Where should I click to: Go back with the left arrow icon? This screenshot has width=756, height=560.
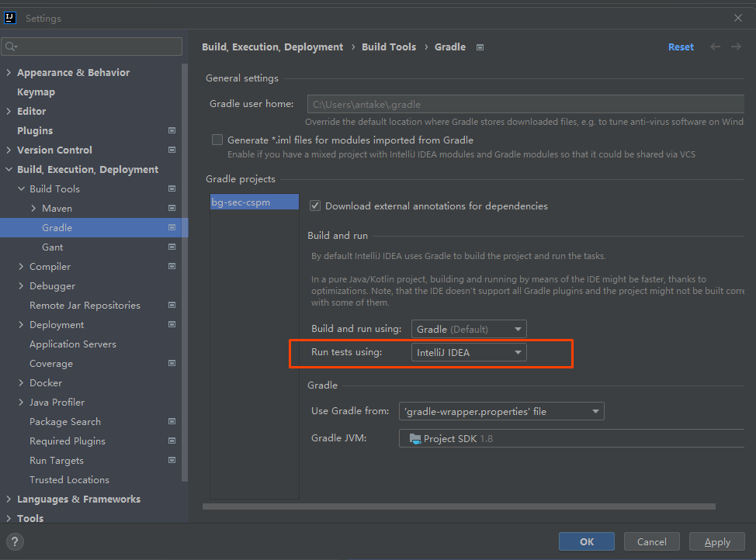[715, 47]
